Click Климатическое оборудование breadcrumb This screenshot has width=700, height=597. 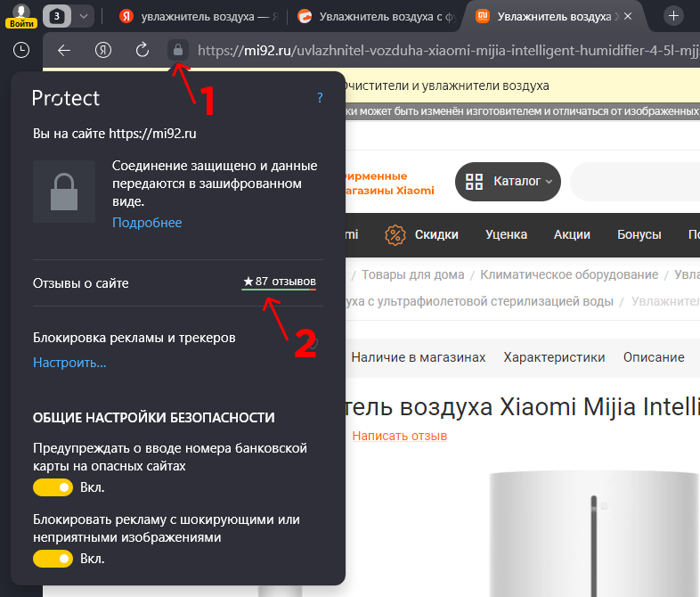point(569,274)
